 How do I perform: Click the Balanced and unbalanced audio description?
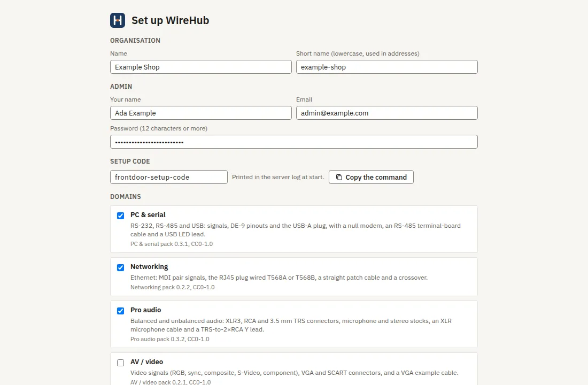click(x=291, y=325)
